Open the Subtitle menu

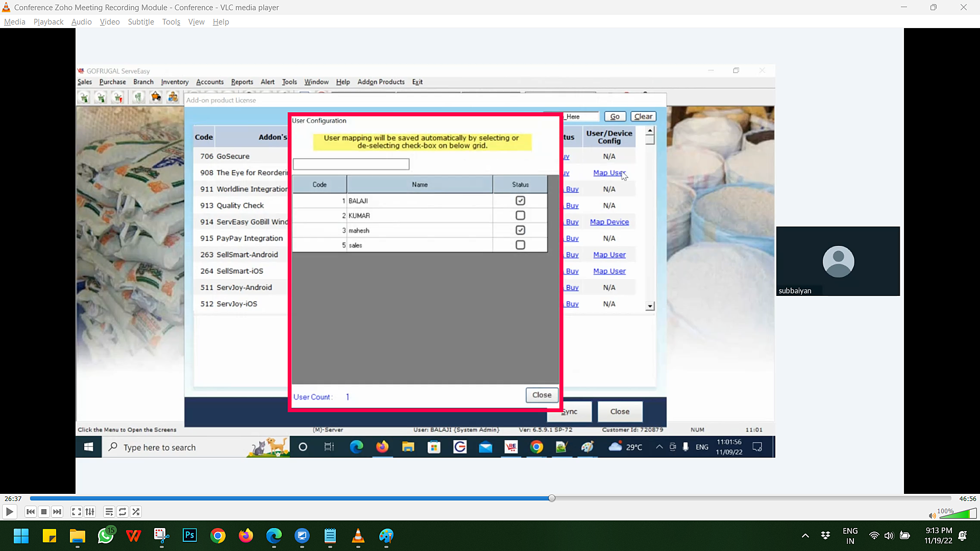141,22
